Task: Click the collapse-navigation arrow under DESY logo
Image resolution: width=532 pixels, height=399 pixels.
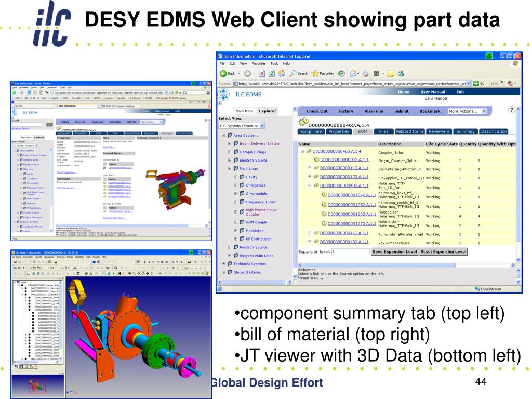Action: tap(220, 103)
